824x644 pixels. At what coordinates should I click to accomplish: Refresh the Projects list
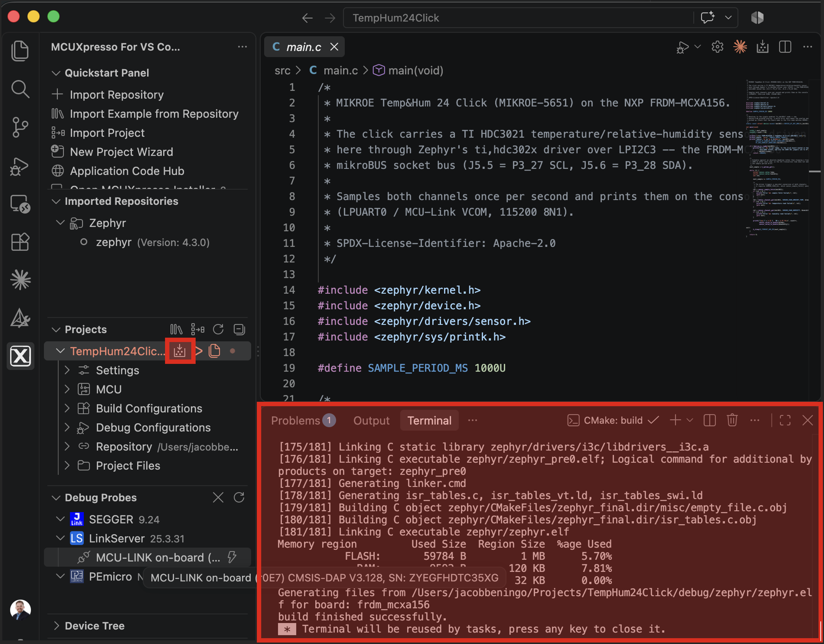219,329
